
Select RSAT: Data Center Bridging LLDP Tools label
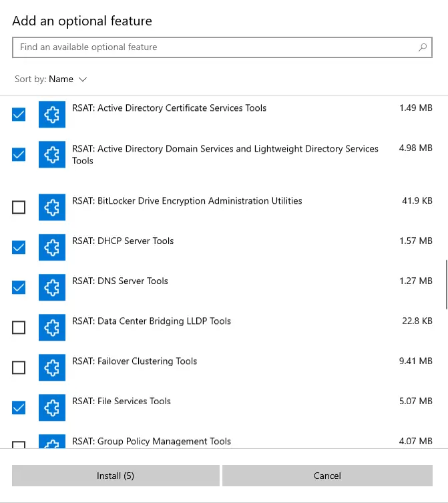[x=152, y=321]
